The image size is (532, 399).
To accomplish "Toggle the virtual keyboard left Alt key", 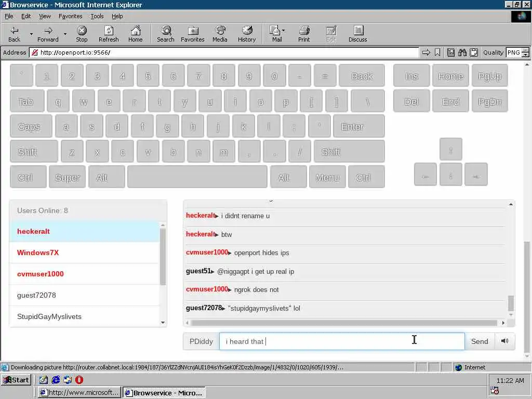I will point(107,177).
